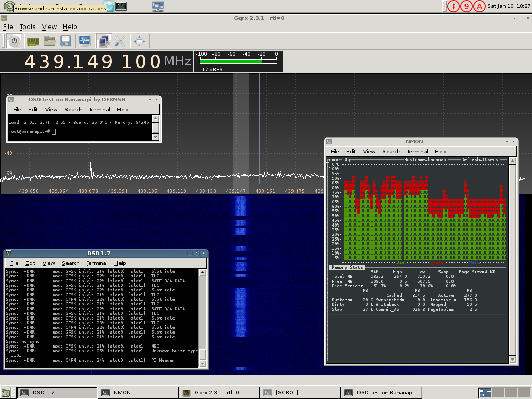Launch terminal from top panel icon
This screenshot has width=532, height=399.
point(121,6)
